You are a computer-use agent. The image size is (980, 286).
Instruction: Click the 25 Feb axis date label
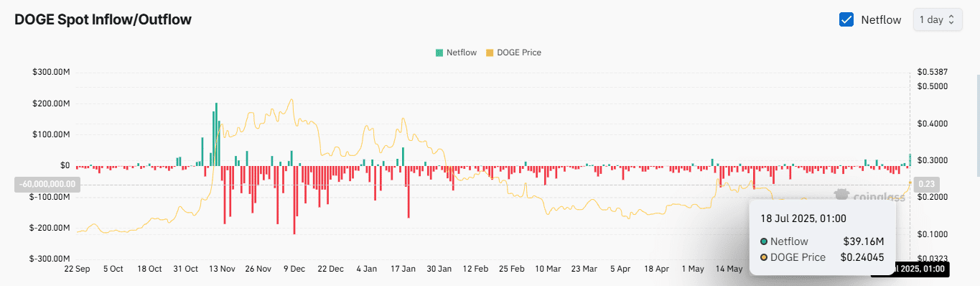512,269
